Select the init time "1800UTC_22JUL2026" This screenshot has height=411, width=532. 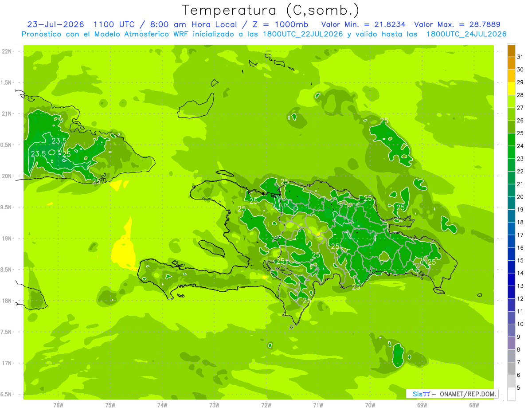(302, 34)
